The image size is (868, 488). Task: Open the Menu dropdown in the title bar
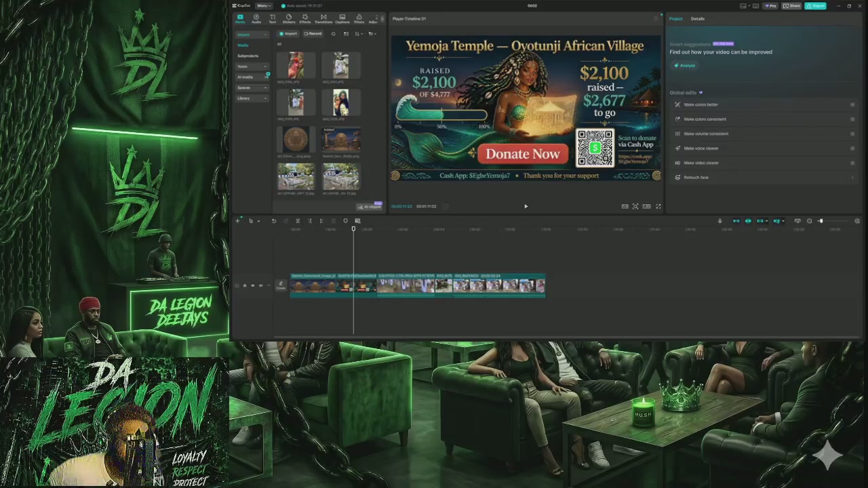(264, 6)
